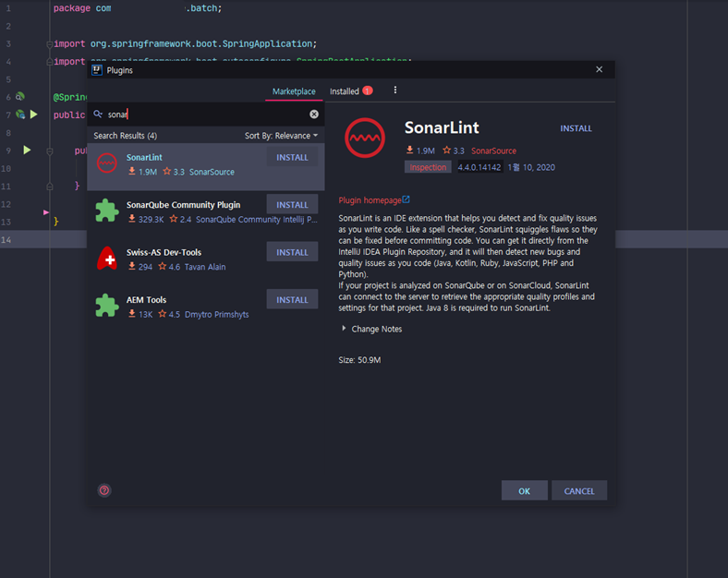728x578 pixels.
Task: Install AEM Tools plugin
Action: click(292, 300)
